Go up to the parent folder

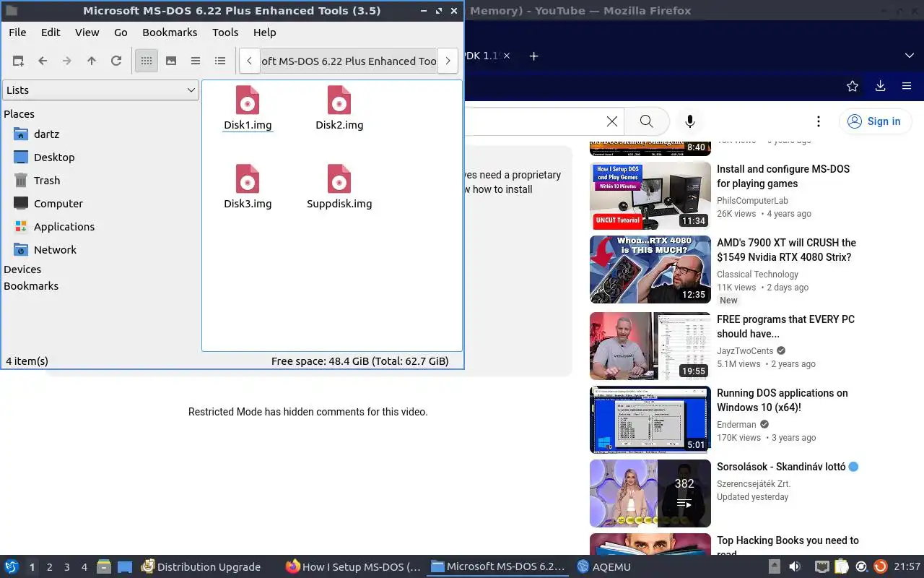coord(92,61)
